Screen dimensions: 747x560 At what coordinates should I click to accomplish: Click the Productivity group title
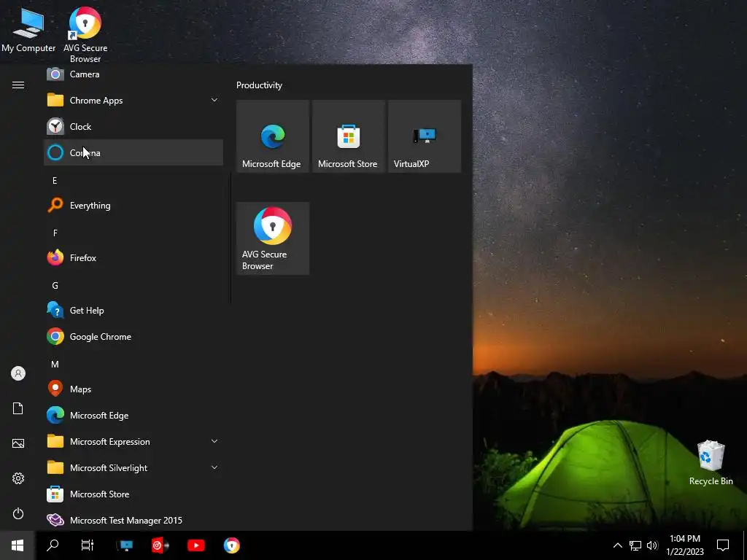pos(259,85)
